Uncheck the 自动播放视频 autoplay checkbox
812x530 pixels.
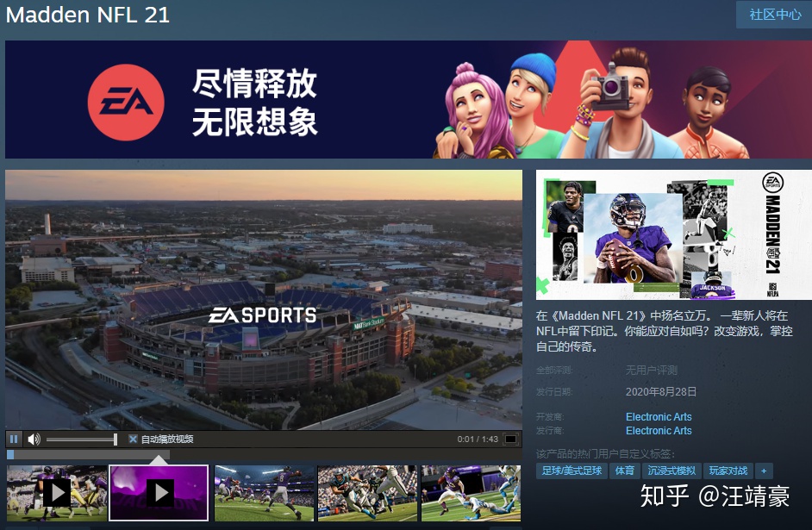tap(133, 439)
